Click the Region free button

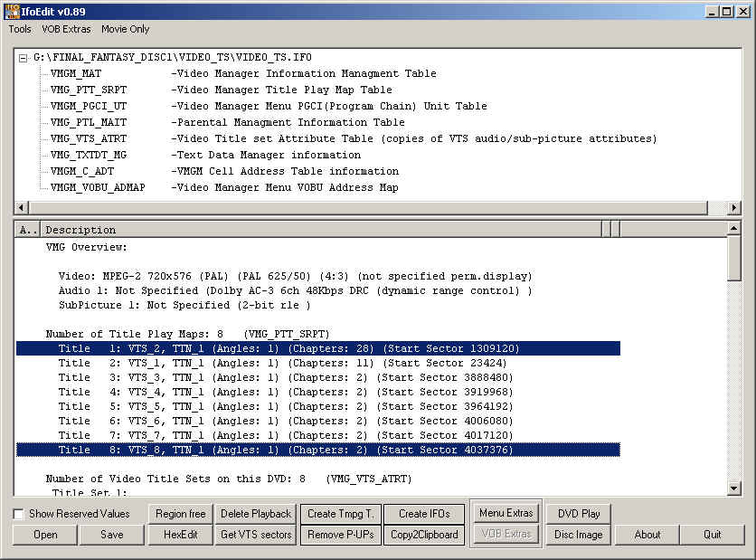click(181, 514)
